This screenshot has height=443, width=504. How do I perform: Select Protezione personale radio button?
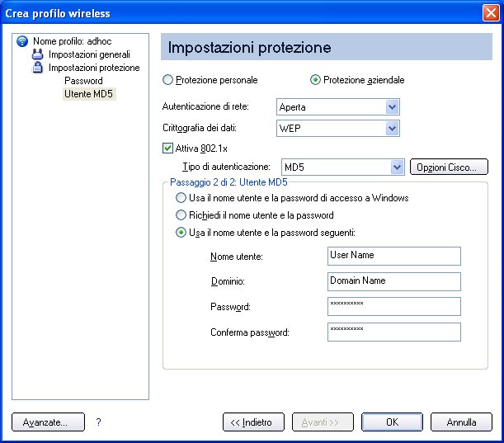[167, 80]
